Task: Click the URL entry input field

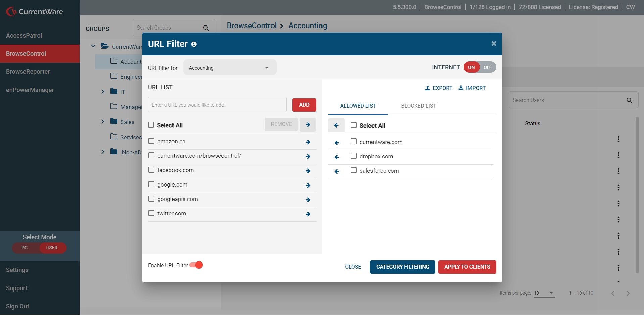Action: 217,105
